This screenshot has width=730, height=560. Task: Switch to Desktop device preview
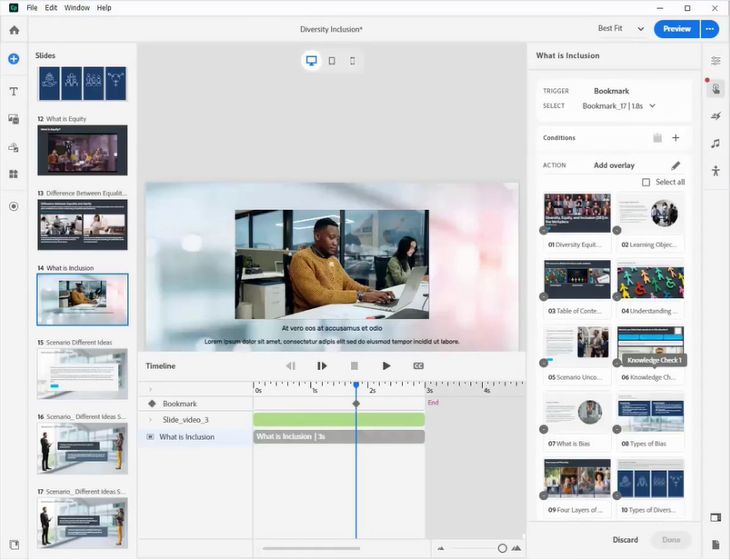pyautogui.click(x=312, y=61)
